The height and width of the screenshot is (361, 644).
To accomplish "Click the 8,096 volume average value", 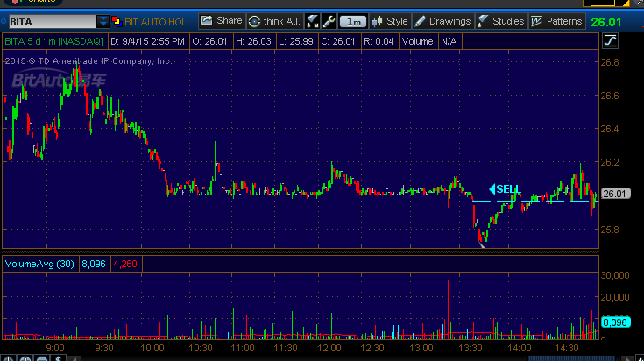I will tap(93, 263).
